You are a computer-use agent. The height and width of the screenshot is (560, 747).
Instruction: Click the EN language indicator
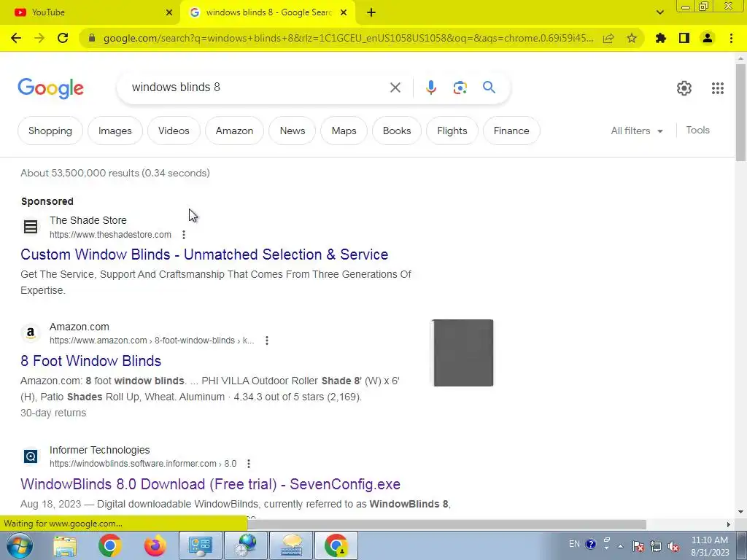click(x=574, y=544)
